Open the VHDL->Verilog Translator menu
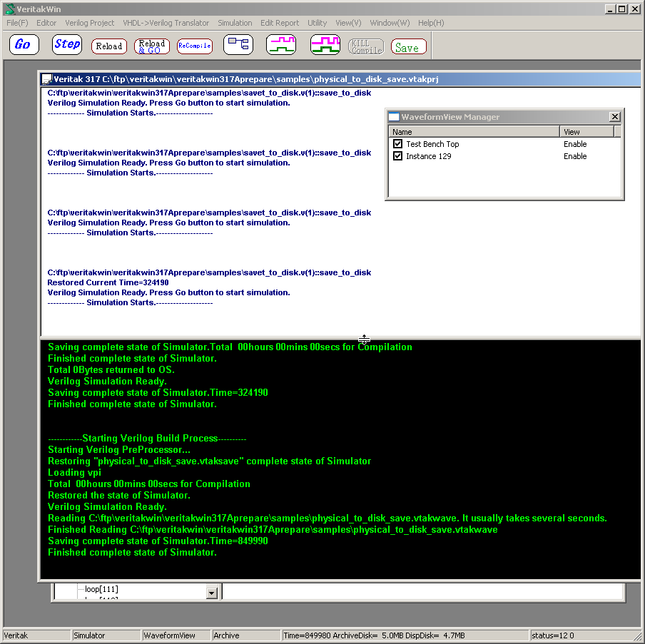This screenshot has height=644, width=645. 166,23
